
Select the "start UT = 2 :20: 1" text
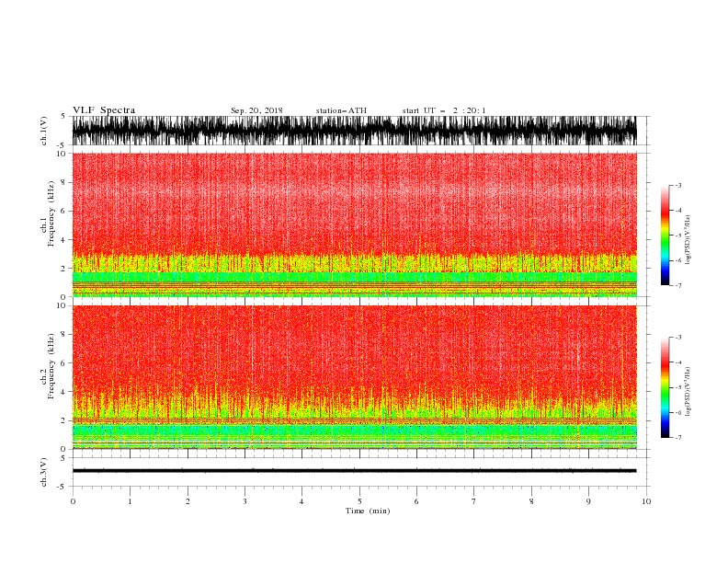[443, 110]
